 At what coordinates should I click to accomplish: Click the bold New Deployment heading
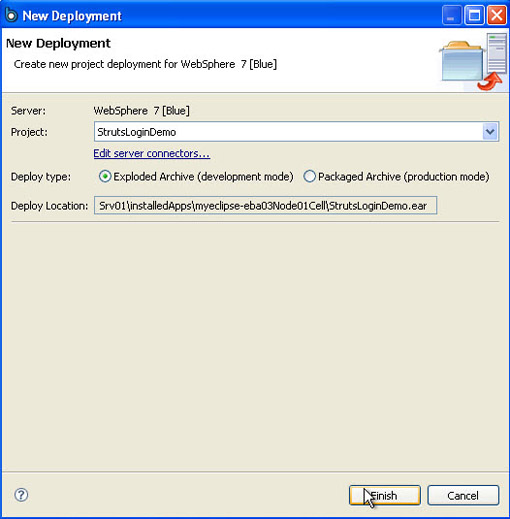(x=58, y=43)
